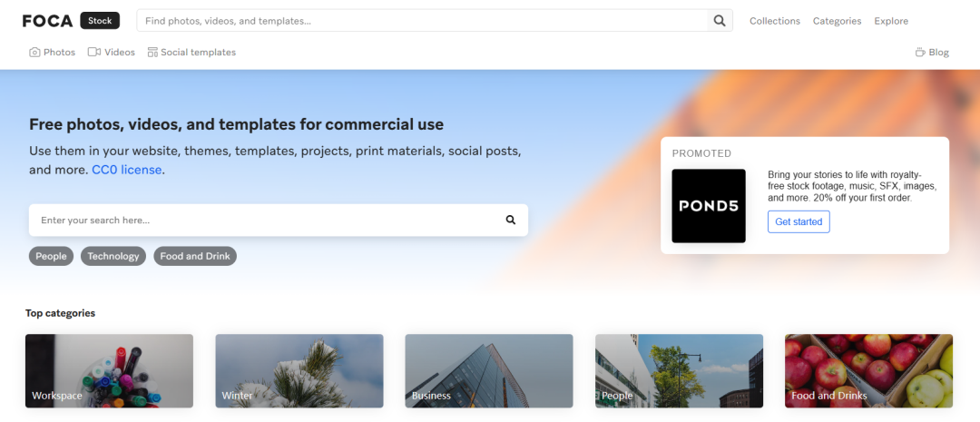Open the People category card
This screenshot has height=422, width=980.
(679, 371)
